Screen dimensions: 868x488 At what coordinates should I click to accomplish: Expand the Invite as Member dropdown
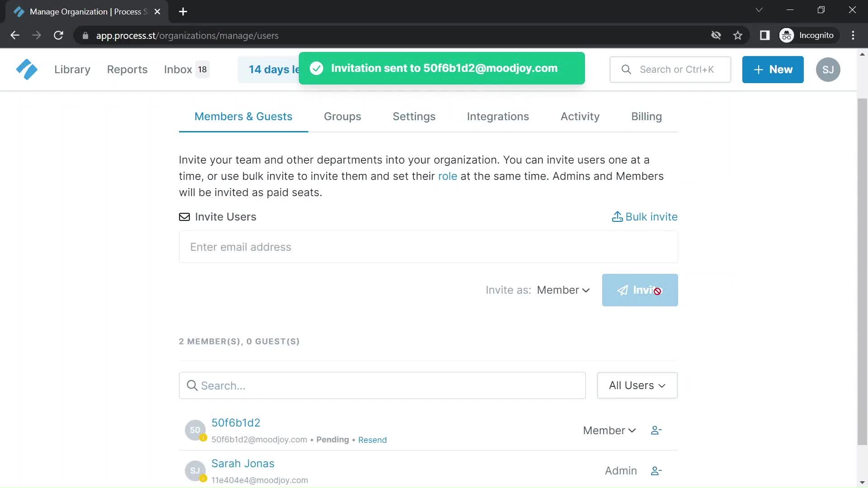(563, 290)
